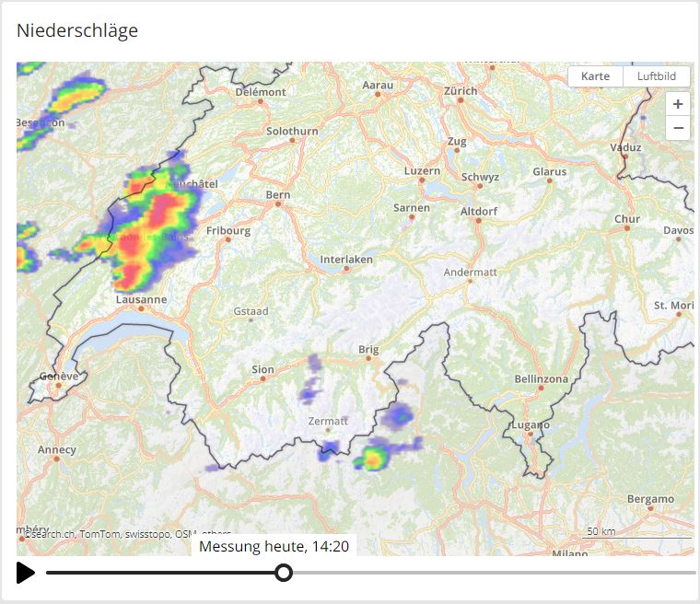Image resolution: width=700 pixels, height=604 pixels.
Task: Switch to Luftbild aerial view
Action: [657, 76]
